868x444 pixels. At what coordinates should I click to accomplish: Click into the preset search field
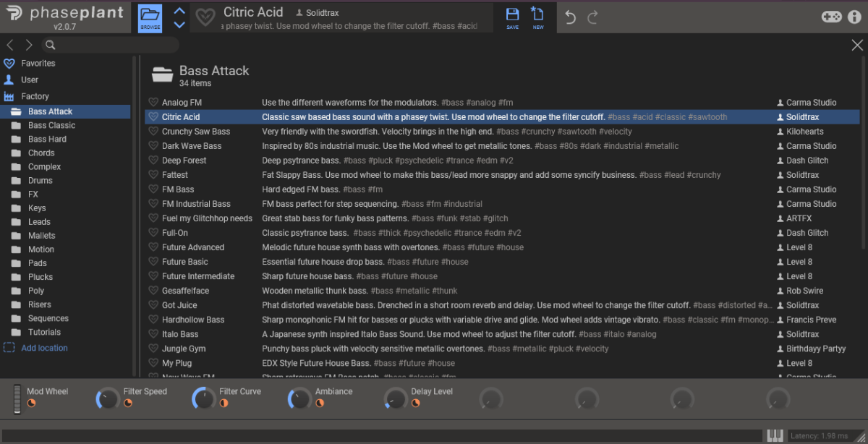pos(112,45)
